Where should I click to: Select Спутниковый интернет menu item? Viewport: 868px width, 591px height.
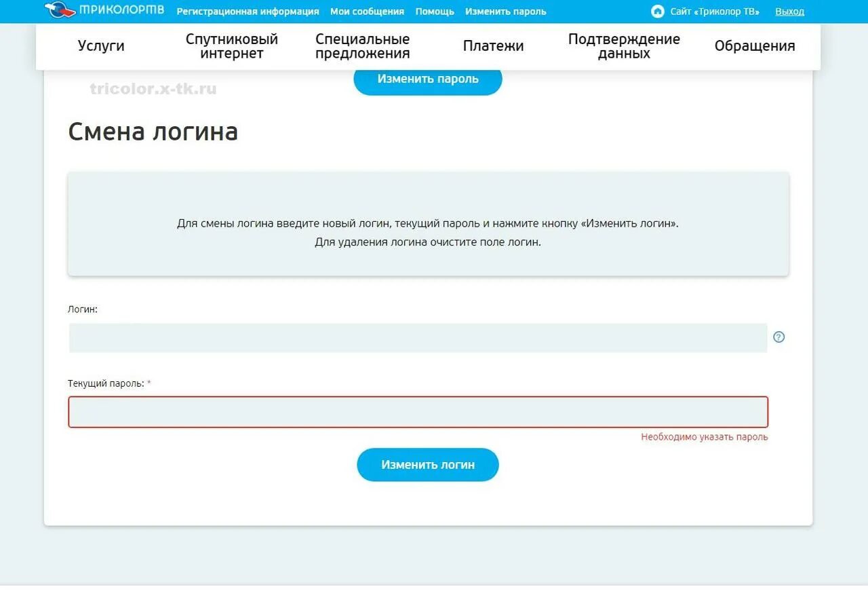232,46
